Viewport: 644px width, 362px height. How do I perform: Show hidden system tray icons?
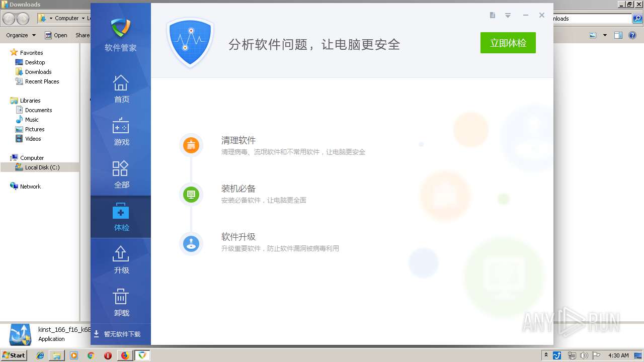(x=546, y=355)
